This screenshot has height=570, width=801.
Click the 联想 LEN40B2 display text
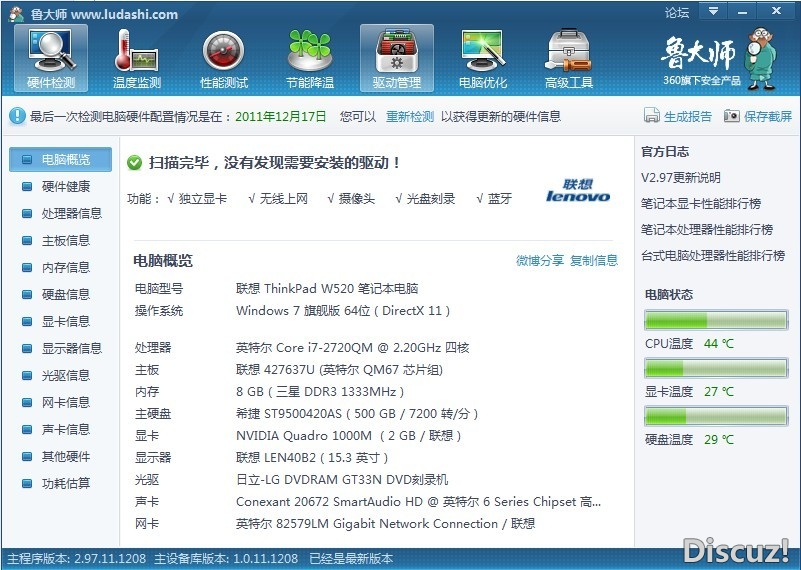(312, 458)
